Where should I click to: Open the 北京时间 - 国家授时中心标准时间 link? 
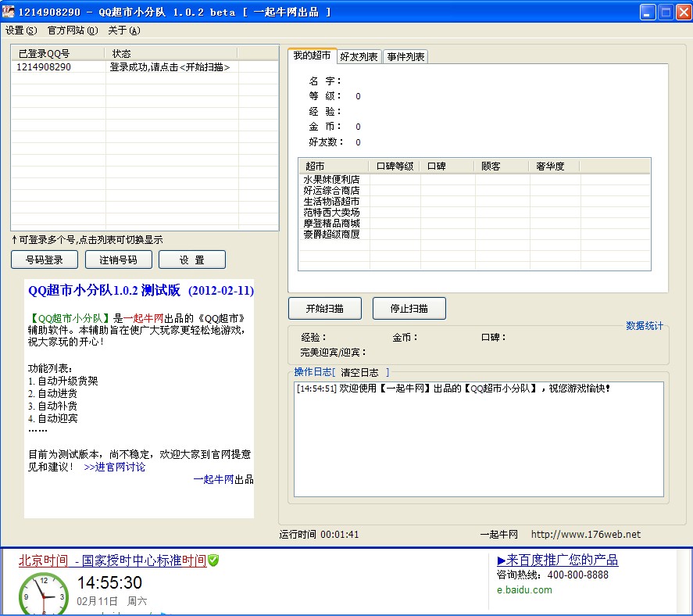point(113,560)
